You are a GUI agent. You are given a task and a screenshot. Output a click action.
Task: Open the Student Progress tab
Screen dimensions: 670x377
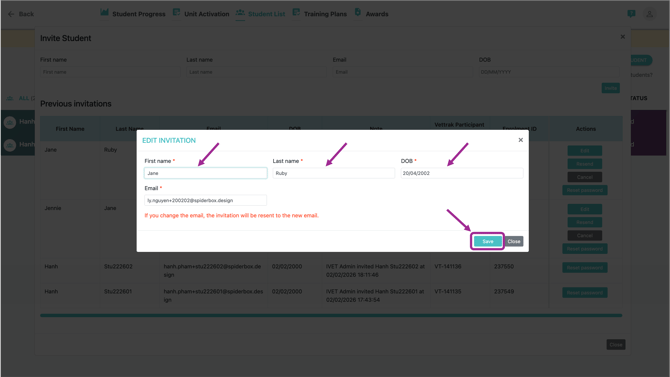138,14
